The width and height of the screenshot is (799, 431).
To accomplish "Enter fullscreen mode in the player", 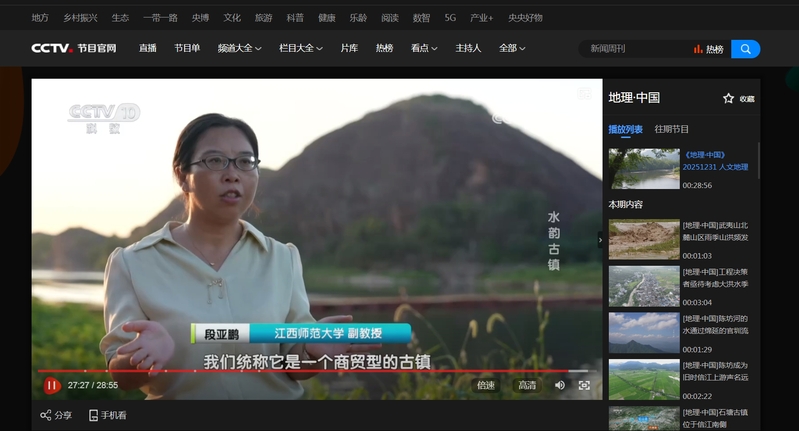I will pyautogui.click(x=584, y=385).
